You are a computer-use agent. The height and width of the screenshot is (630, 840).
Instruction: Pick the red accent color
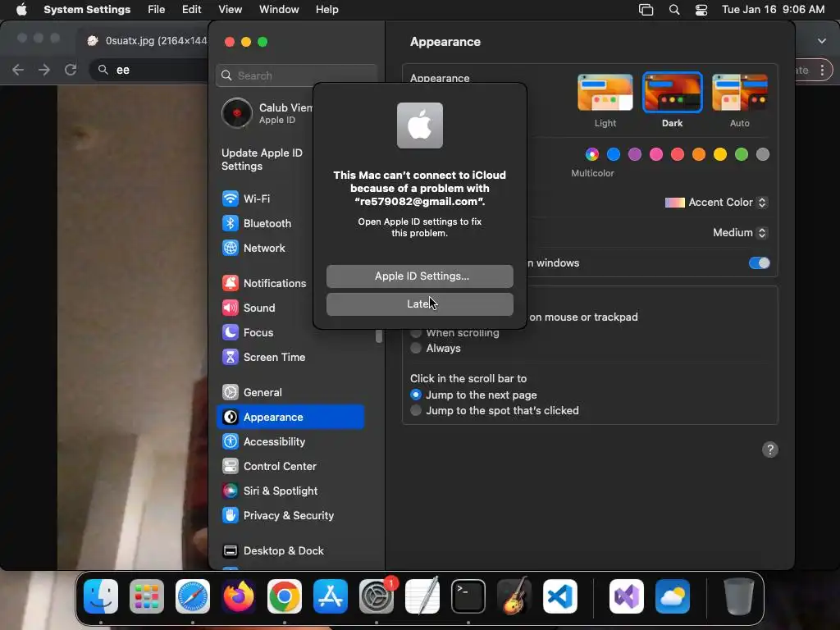coord(678,155)
